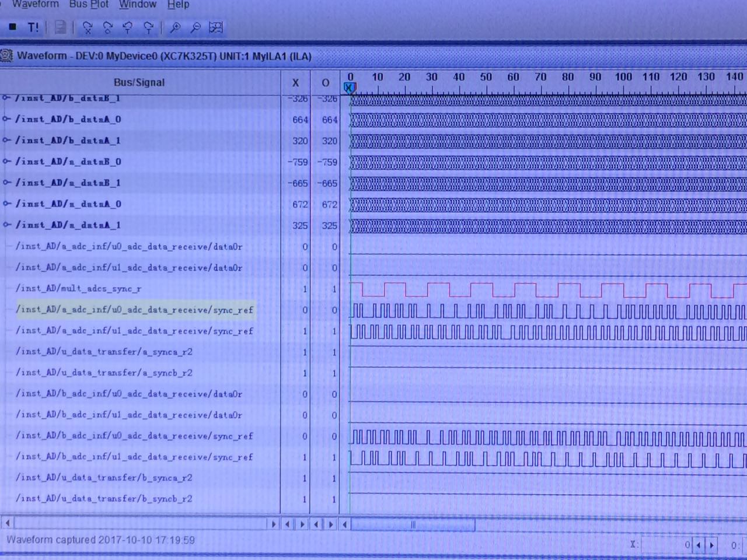Jump to the next trigger icon
Image resolution: width=747 pixels, height=560 pixels.
tap(148, 27)
